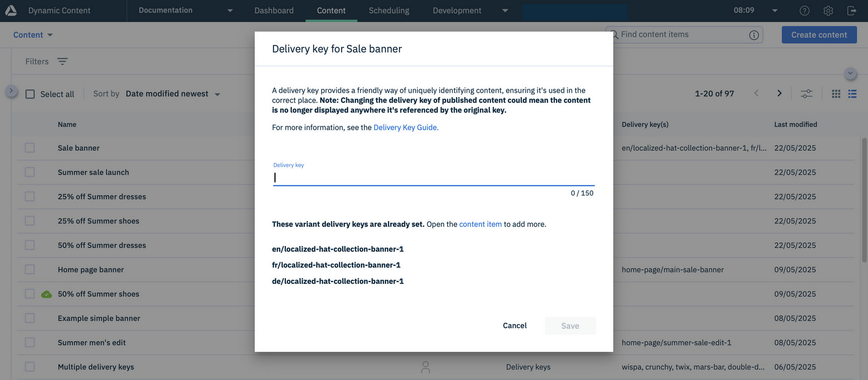Click the de/localized-hat-collection-banner-1 key in dialog
This screenshot has width=868, height=380.
338,282
